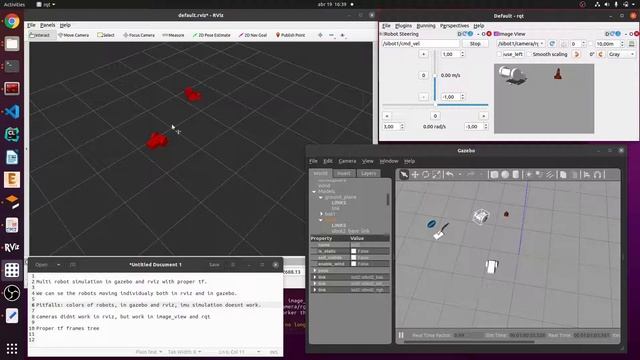Viewport: 640px width, 360px height.
Task: Toggle the self_collide checkbox in Gazebo
Action: pyautogui.click(x=353, y=258)
